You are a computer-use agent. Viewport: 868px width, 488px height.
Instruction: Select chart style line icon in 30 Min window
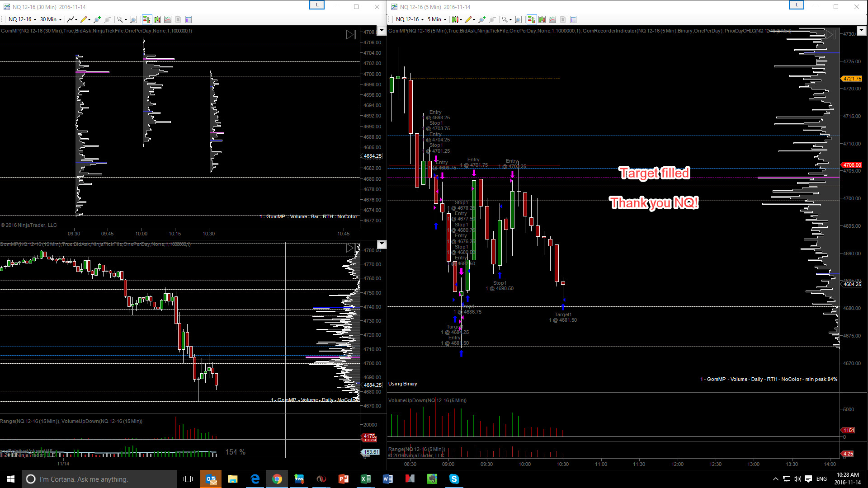[71, 19]
